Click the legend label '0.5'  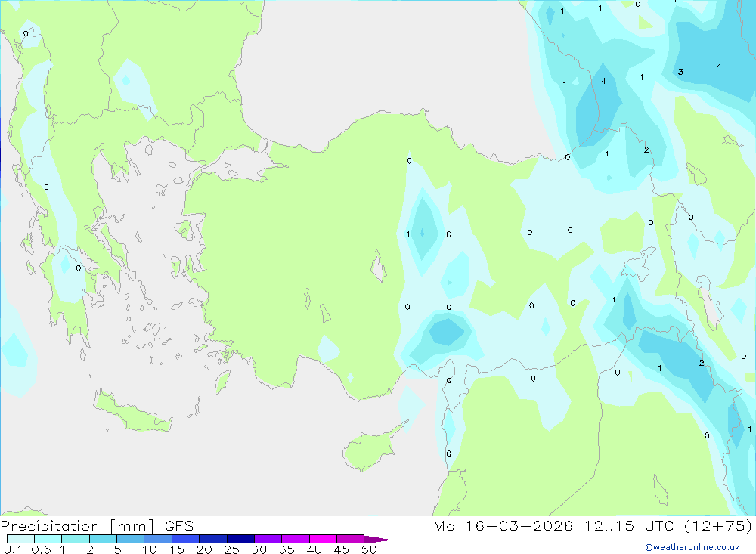tap(41, 549)
